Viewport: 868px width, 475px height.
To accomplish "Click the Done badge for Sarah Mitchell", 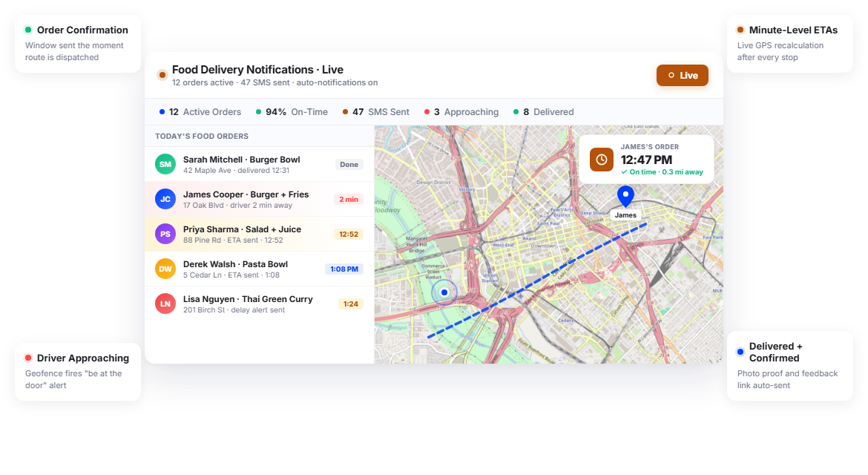I will (x=349, y=165).
